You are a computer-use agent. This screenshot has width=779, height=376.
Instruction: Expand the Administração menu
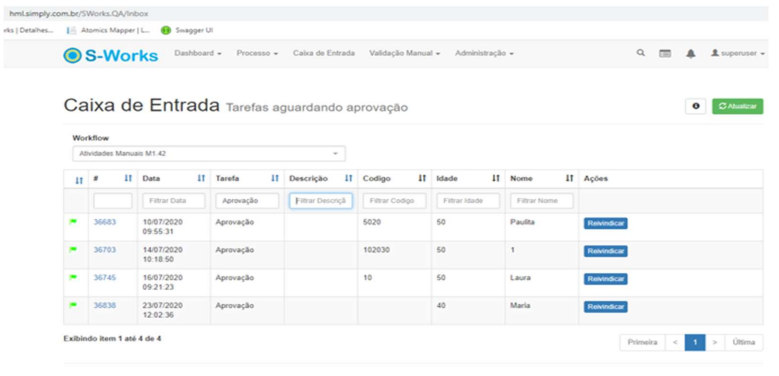[484, 53]
